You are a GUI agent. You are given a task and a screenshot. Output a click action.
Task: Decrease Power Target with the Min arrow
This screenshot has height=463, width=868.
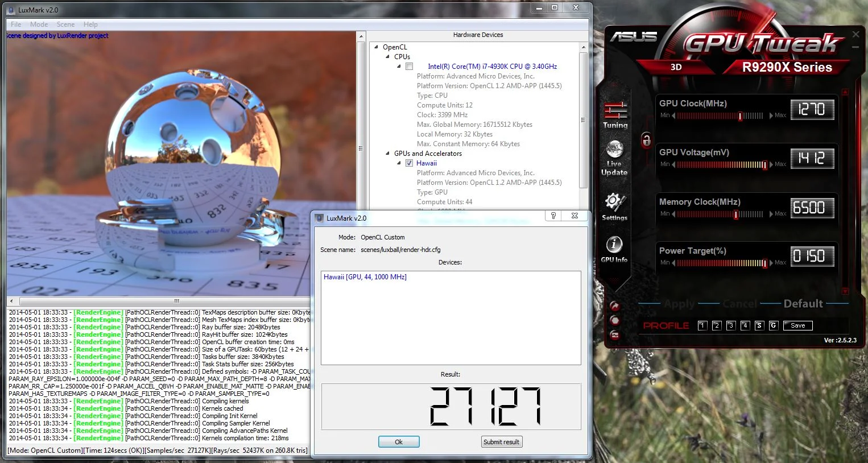point(673,263)
